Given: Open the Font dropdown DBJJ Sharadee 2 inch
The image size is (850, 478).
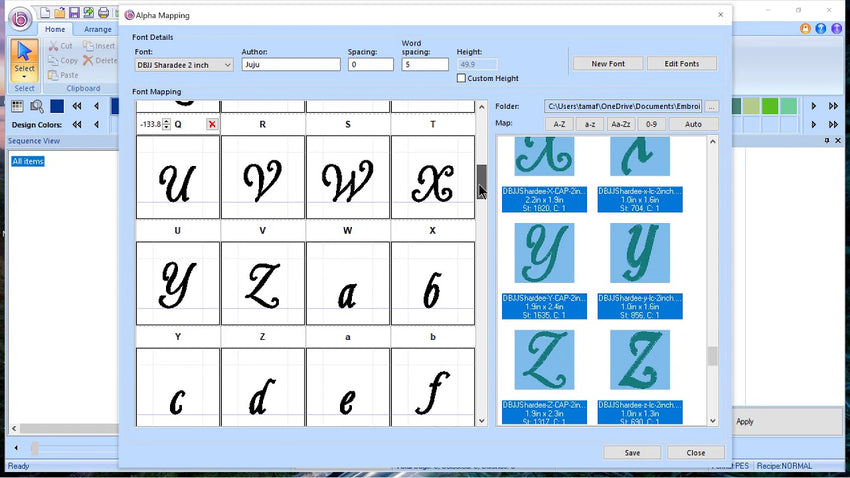Looking at the screenshot, I should point(184,65).
